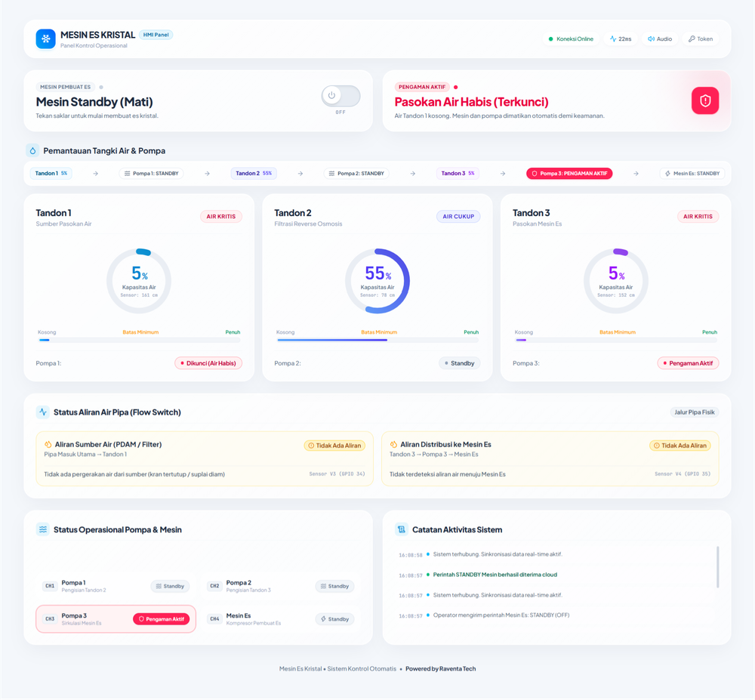Viewport: 755px width, 700px height.
Task: Click Tandon 2 level progress bar
Action: click(x=377, y=340)
